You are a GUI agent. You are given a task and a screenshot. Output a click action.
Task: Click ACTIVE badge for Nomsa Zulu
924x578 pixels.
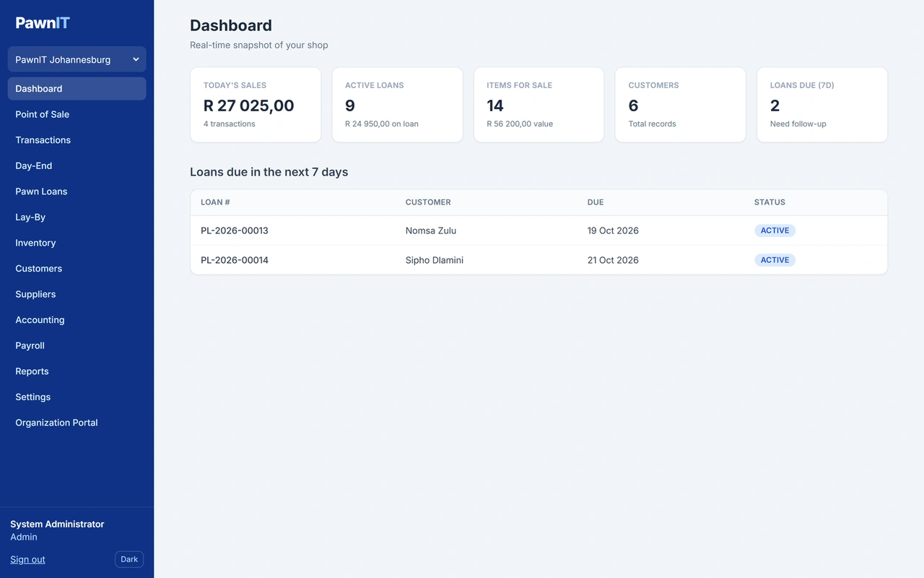pos(775,230)
